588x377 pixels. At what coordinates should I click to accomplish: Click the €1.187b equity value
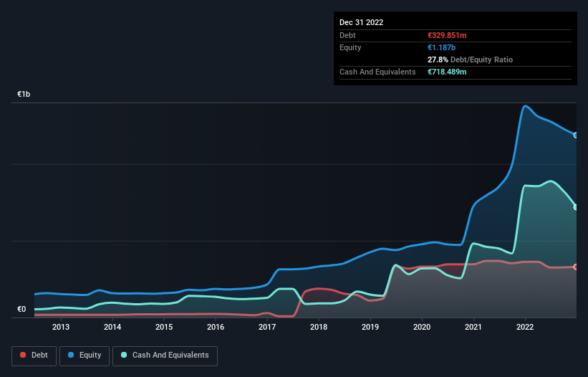pos(441,47)
